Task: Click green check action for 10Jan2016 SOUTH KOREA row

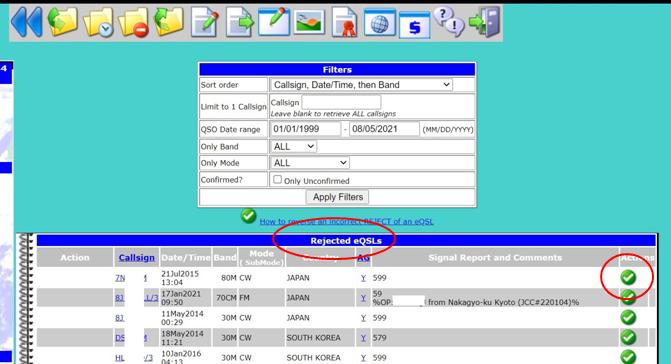Action: click(x=628, y=357)
